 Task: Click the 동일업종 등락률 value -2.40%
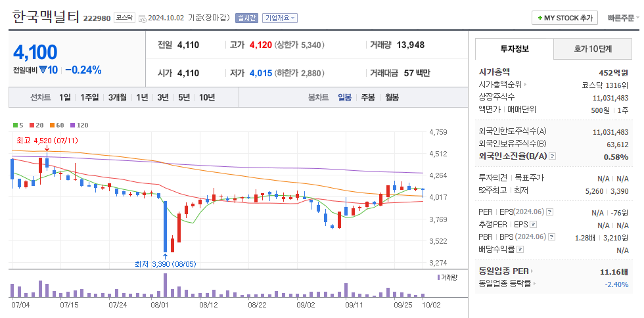pos(616,284)
